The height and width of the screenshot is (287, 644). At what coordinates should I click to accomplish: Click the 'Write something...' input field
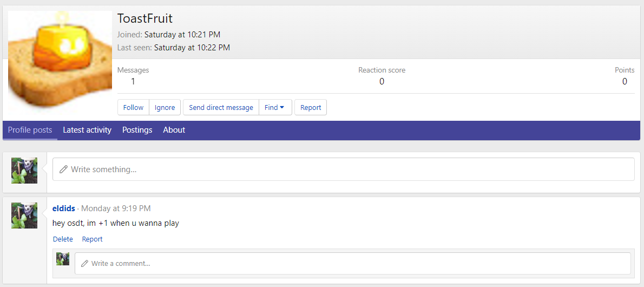343,169
